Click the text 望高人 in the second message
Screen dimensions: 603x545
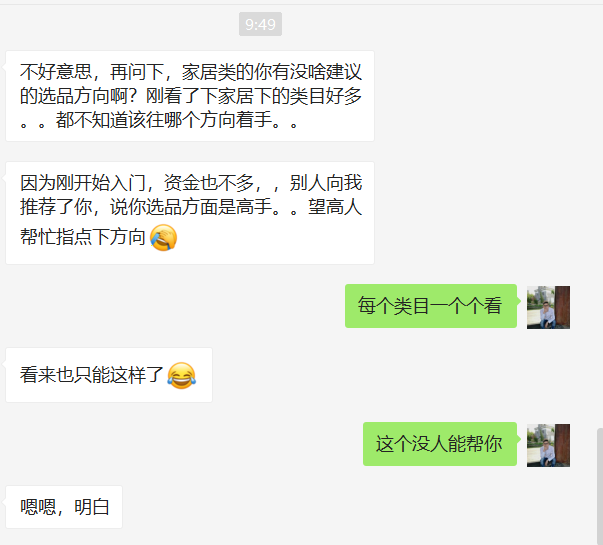point(335,207)
